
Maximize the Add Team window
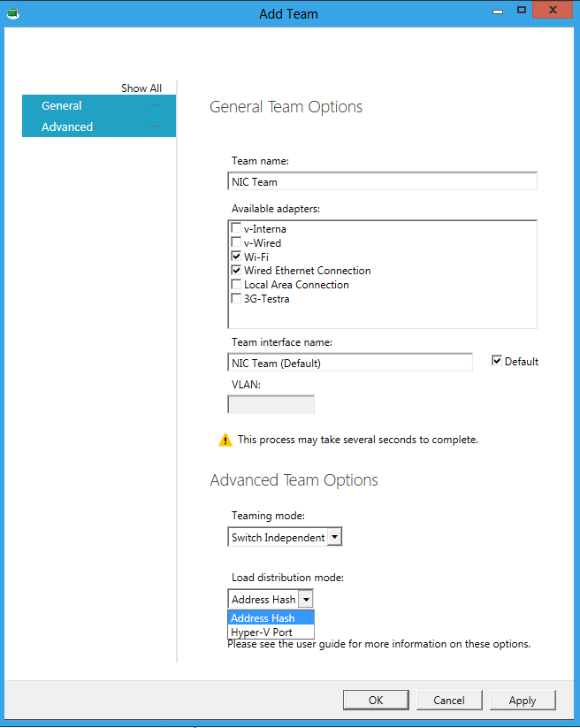tap(522, 11)
